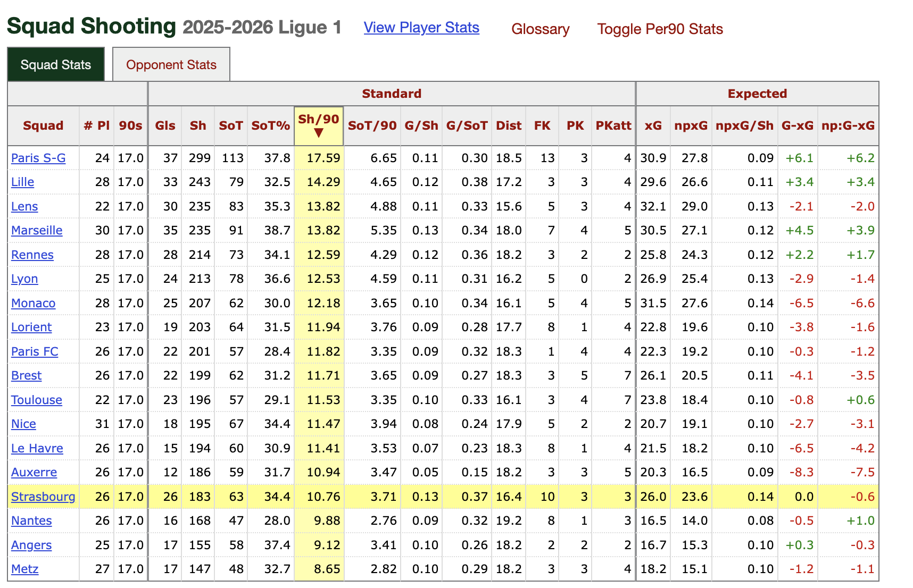Open the Lorient squad link
Screen dimensions: 913x588
tap(31, 327)
